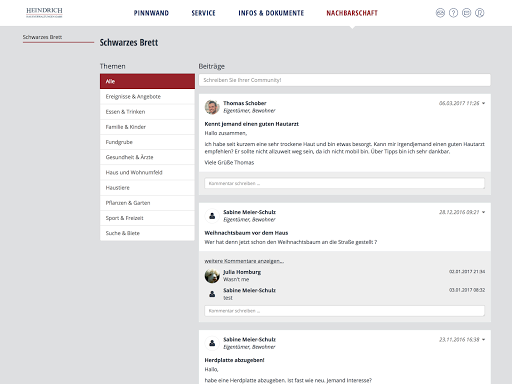Click the last round icon in the header
The width and height of the screenshot is (512, 384).
click(x=479, y=13)
